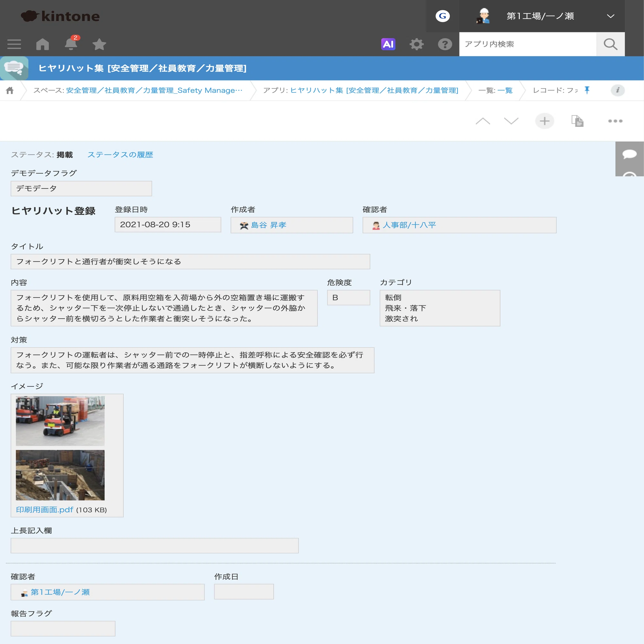Pin the record with pushpin icon
This screenshot has height=644, width=644.
click(587, 90)
